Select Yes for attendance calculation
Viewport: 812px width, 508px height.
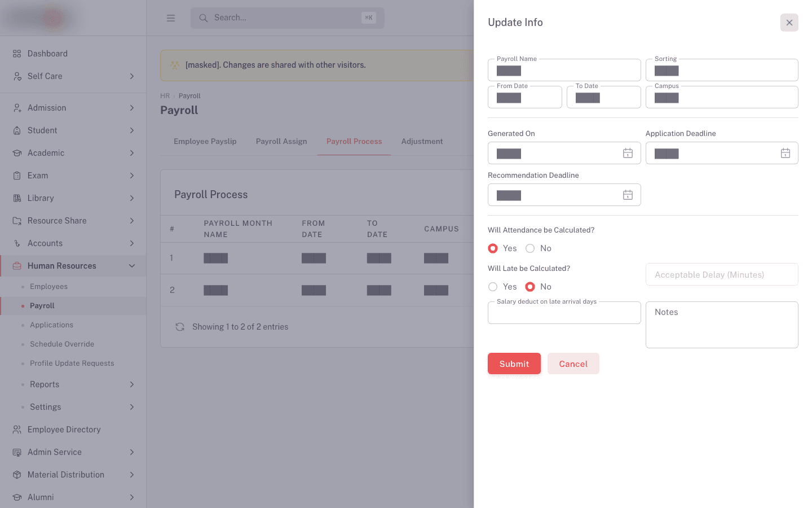pyautogui.click(x=493, y=248)
